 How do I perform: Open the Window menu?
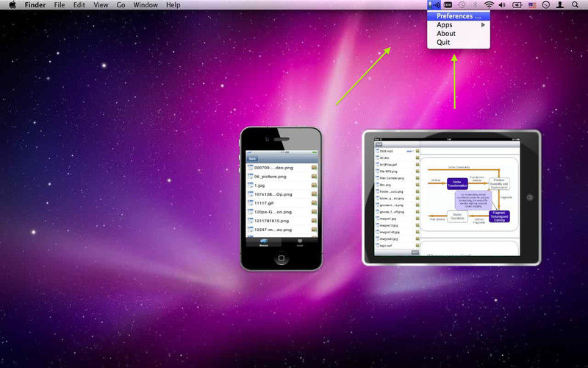tap(146, 5)
